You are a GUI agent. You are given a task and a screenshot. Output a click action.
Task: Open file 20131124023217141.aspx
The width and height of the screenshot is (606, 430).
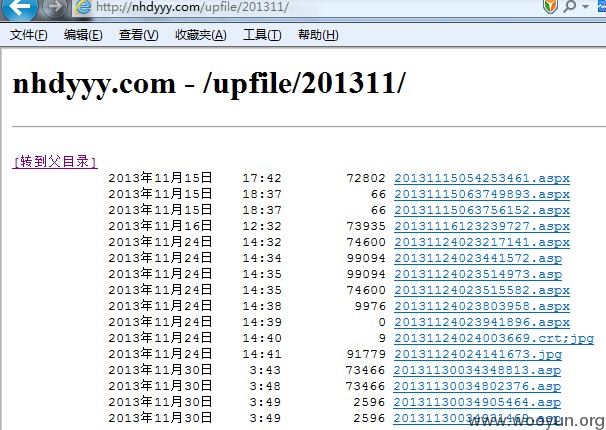point(482,242)
